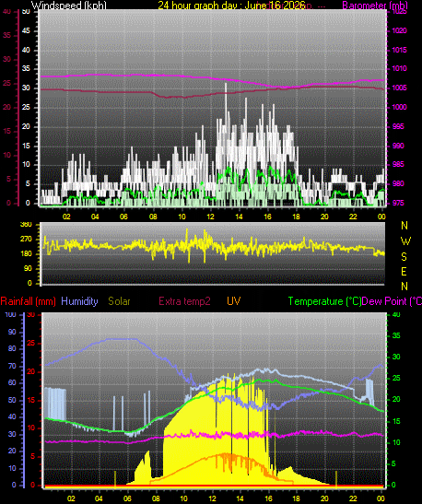Image resolution: width=422 pixels, height=504 pixels.
Task: Click barometer axis value "1000"
Action: [x=399, y=107]
